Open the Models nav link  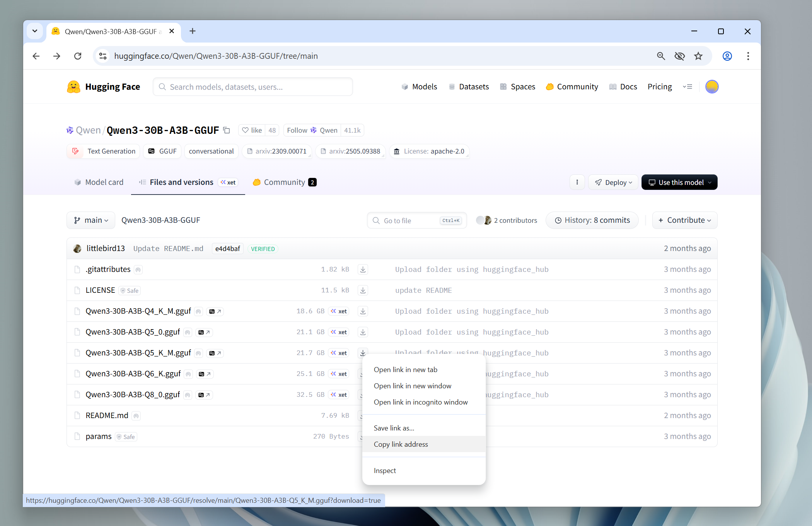click(420, 87)
